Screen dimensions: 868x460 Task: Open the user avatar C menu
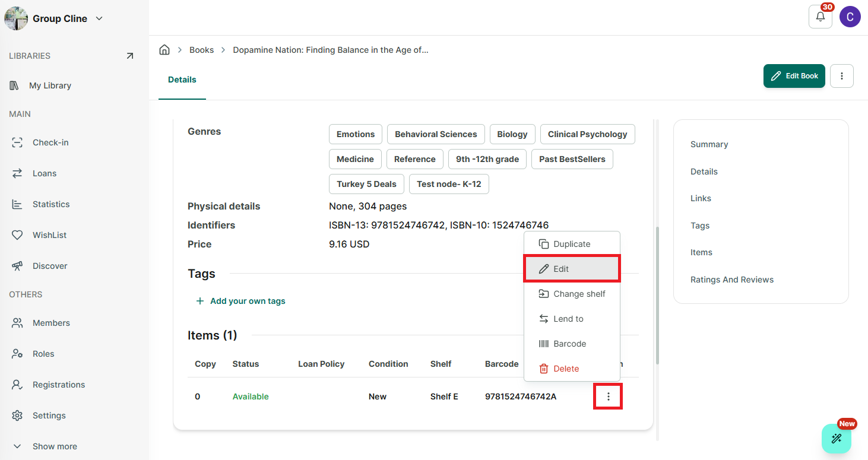pyautogui.click(x=850, y=17)
